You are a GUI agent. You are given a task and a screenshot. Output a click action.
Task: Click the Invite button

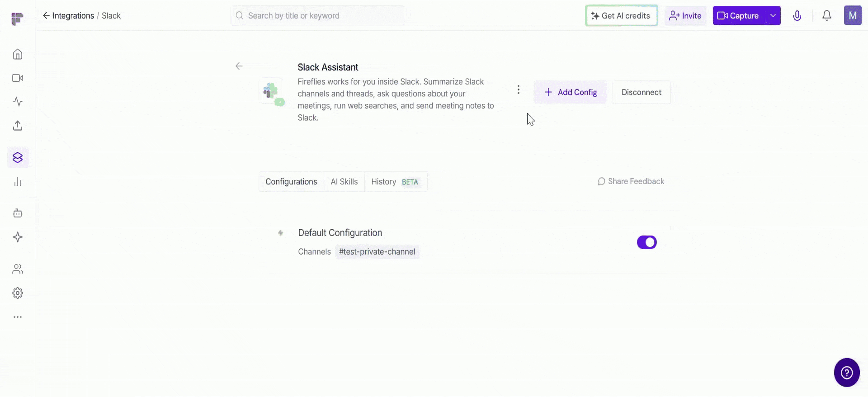[x=685, y=16]
